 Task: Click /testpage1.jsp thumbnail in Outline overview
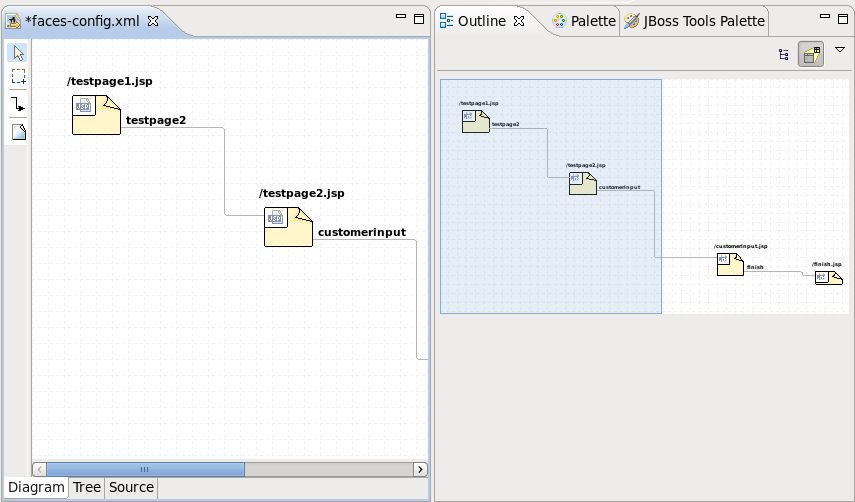[x=476, y=121]
